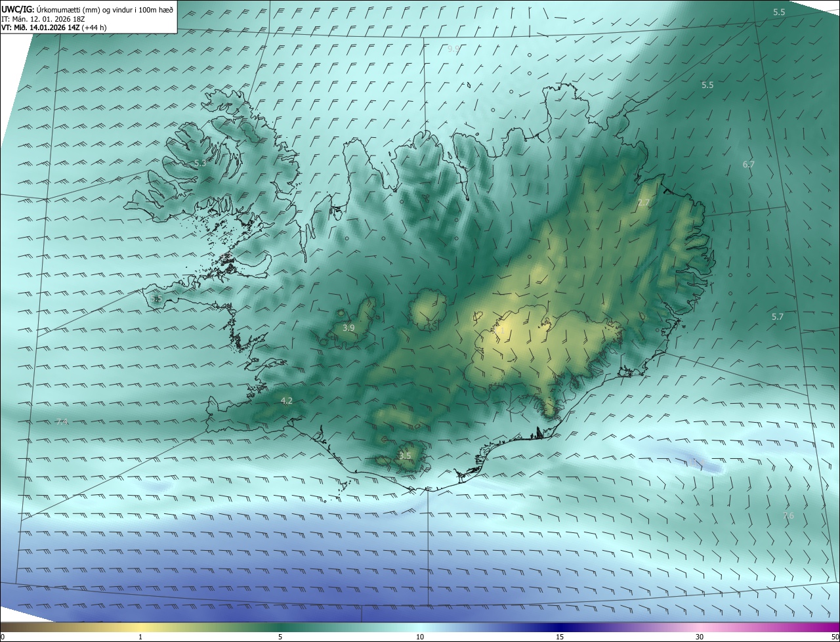The image size is (840, 642).
Task: Click the 5.5 value directly north of the 6.7 value
Action: coord(707,85)
